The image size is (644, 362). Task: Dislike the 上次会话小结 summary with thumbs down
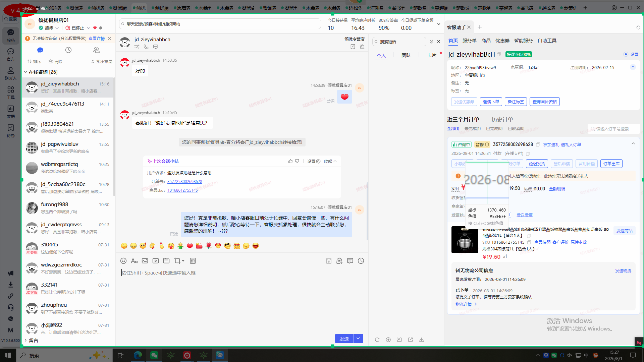click(297, 161)
